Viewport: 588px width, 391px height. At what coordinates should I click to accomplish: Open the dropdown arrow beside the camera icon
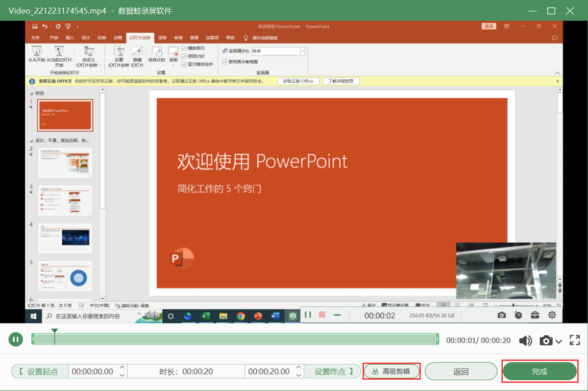(558, 341)
